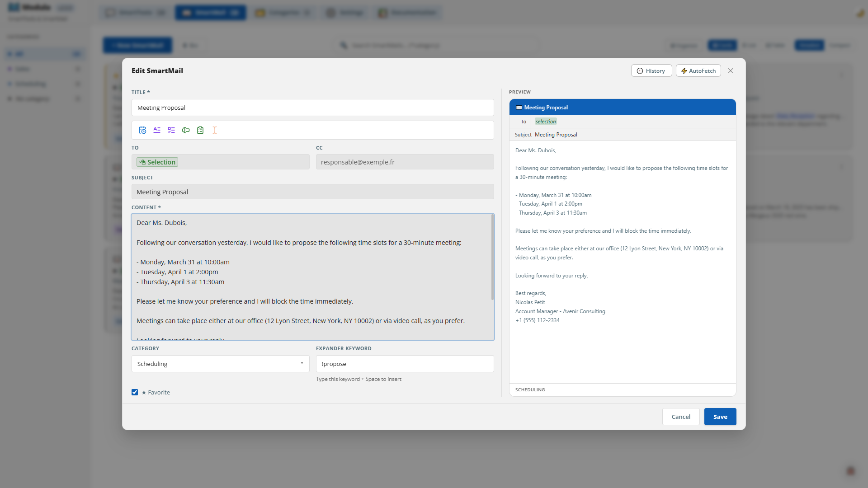The height and width of the screenshot is (488, 868).
Task: Toggle the Favorite checkbox
Action: [135, 392]
